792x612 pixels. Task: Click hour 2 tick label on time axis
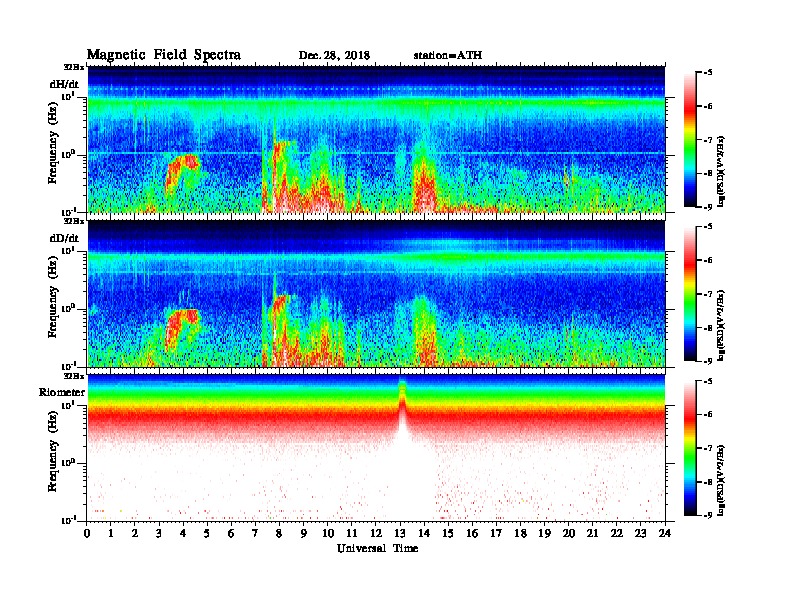click(x=135, y=534)
